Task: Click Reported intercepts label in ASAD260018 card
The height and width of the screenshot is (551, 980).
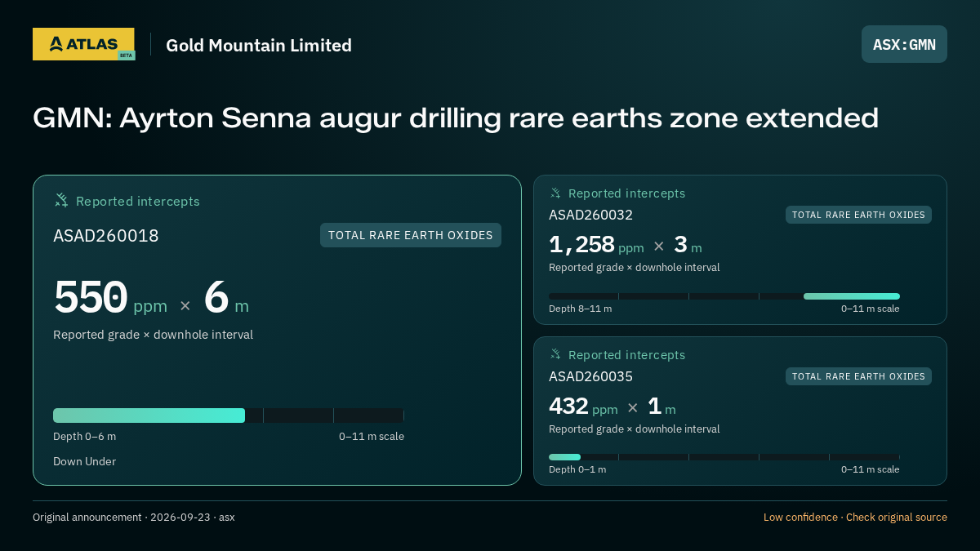Action: click(x=138, y=201)
